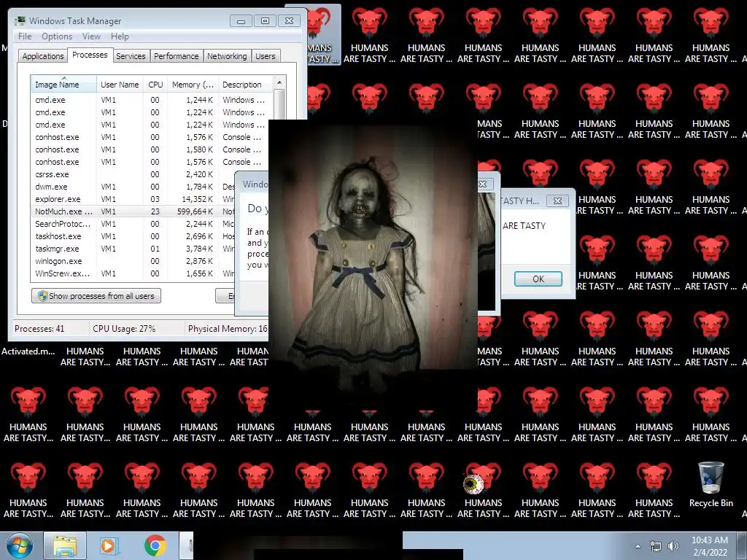The image size is (747, 560).
Task: Select the SearchProtoc... process row
Action: pyautogui.click(x=133, y=224)
